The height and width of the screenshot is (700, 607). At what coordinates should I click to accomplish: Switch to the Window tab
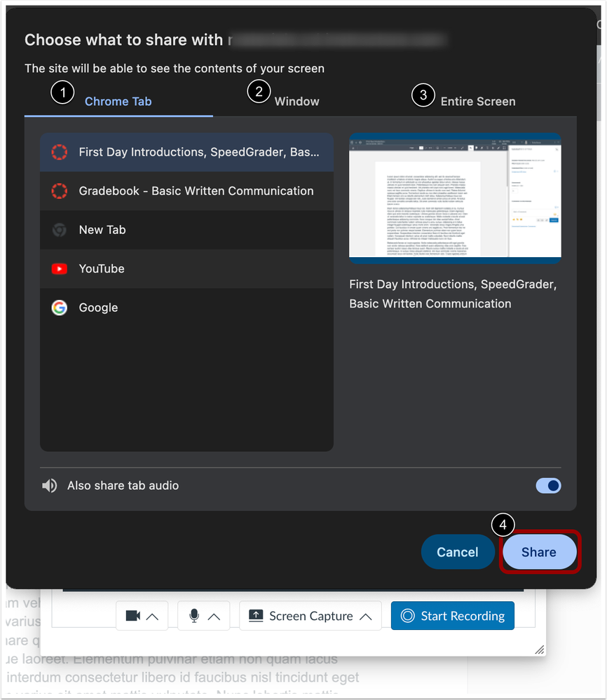[x=296, y=102]
